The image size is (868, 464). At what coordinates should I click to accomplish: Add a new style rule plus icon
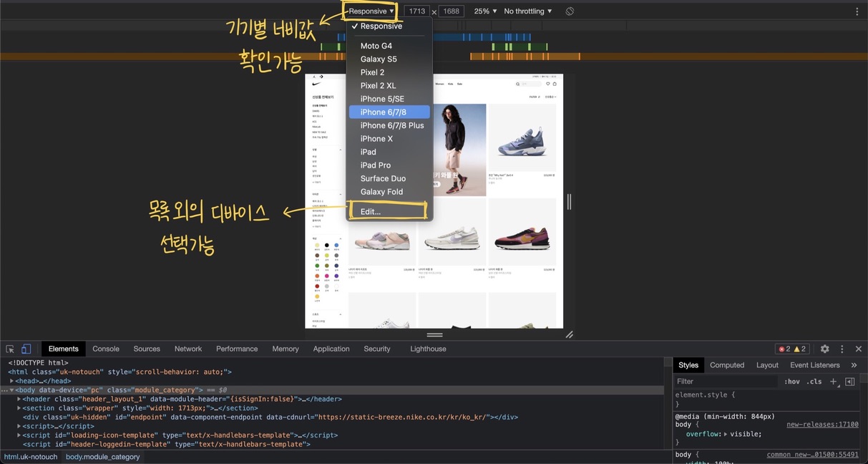pyautogui.click(x=834, y=382)
